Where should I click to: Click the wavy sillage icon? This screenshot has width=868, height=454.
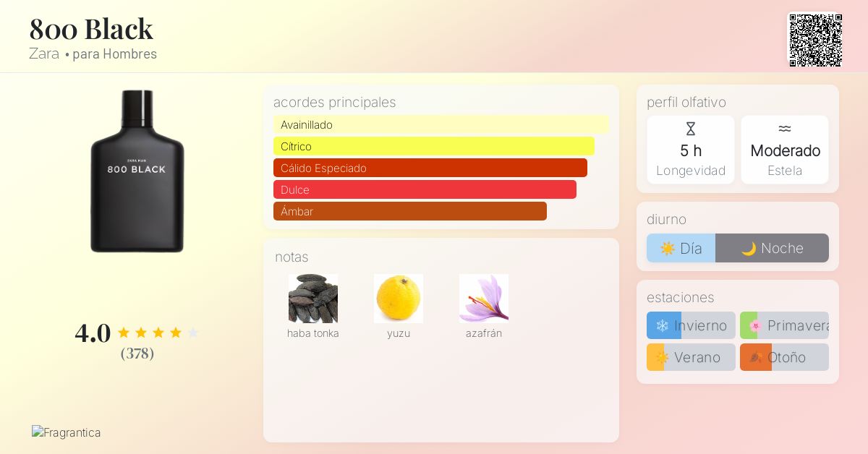pyautogui.click(x=784, y=129)
